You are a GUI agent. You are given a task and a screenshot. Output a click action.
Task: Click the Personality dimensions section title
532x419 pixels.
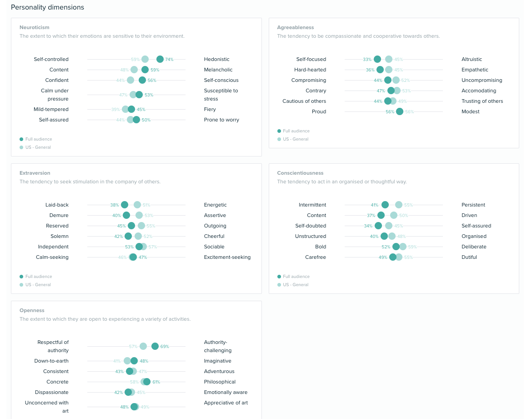47,7
